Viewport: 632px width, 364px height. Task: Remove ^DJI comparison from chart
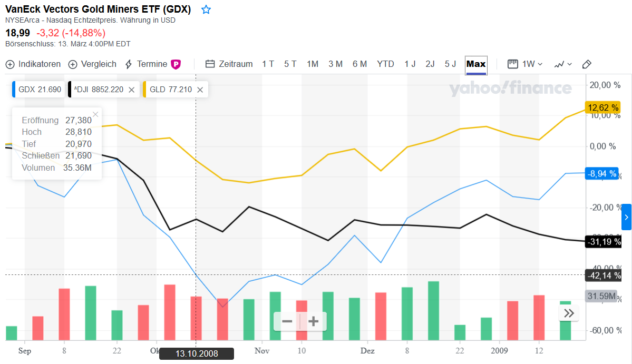click(131, 90)
